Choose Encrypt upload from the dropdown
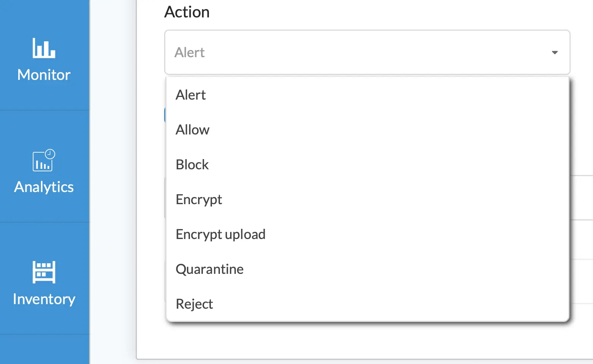This screenshot has height=364, width=593. point(220,234)
